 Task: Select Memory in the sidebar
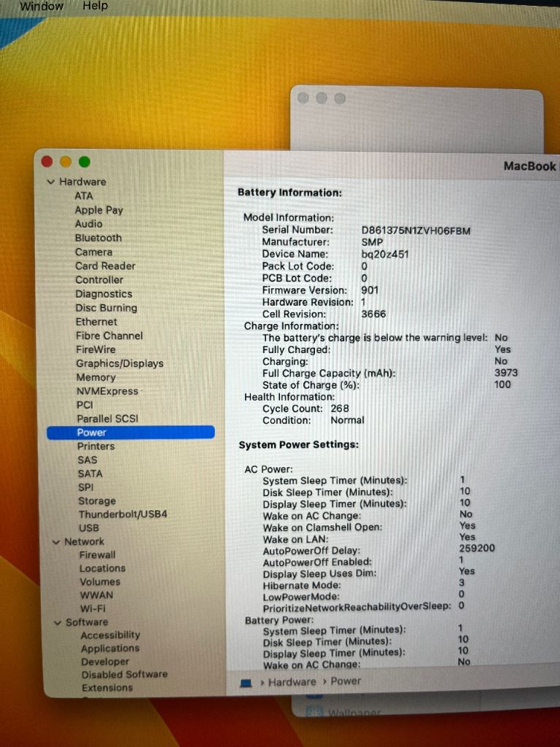click(x=96, y=377)
